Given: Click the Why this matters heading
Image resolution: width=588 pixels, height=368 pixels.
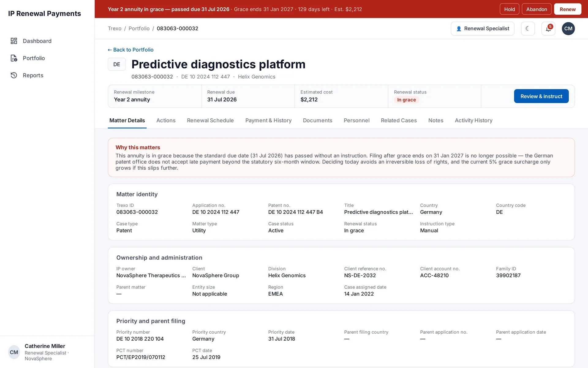Looking at the screenshot, I should tap(138, 148).
